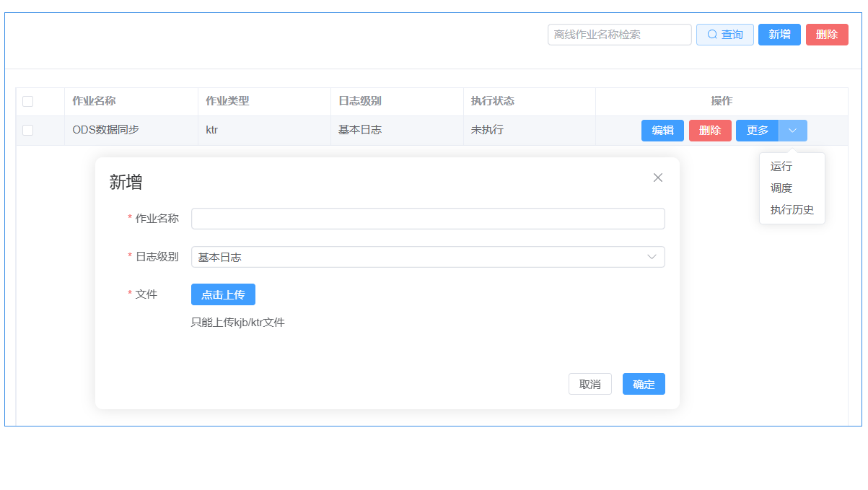Click the magnifier icon in 查询 button
868x490 pixels.
pyautogui.click(x=712, y=35)
